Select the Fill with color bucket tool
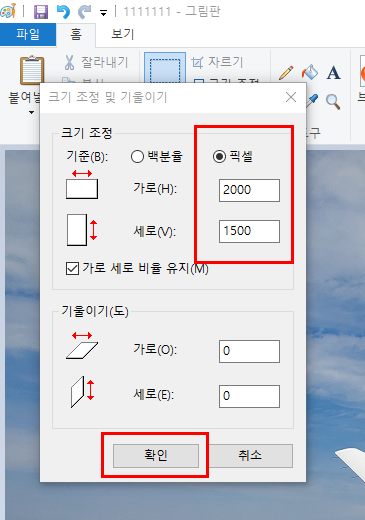365x520 pixels. click(310, 72)
